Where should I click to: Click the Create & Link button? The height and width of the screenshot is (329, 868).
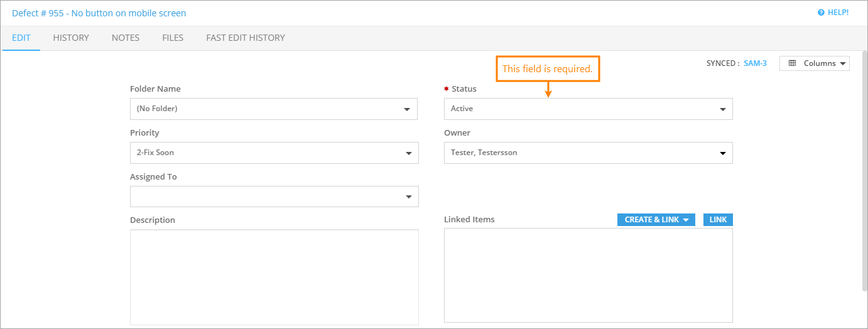click(656, 220)
